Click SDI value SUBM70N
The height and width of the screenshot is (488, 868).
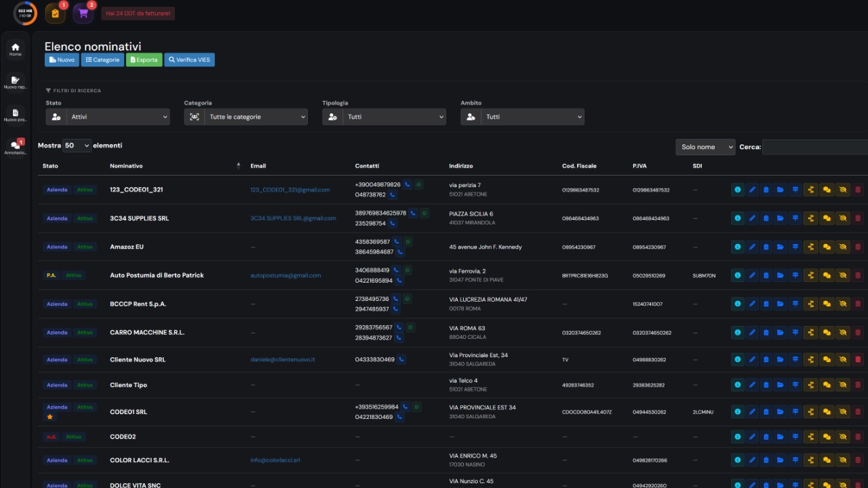click(x=704, y=276)
